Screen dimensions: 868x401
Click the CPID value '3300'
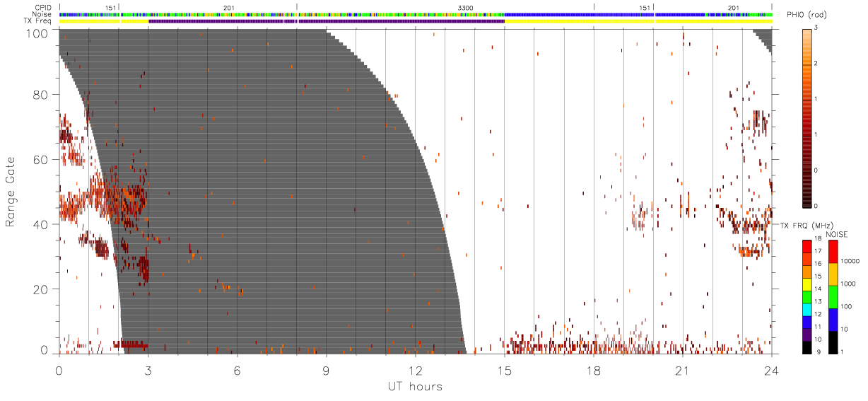[x=466, y=8]
